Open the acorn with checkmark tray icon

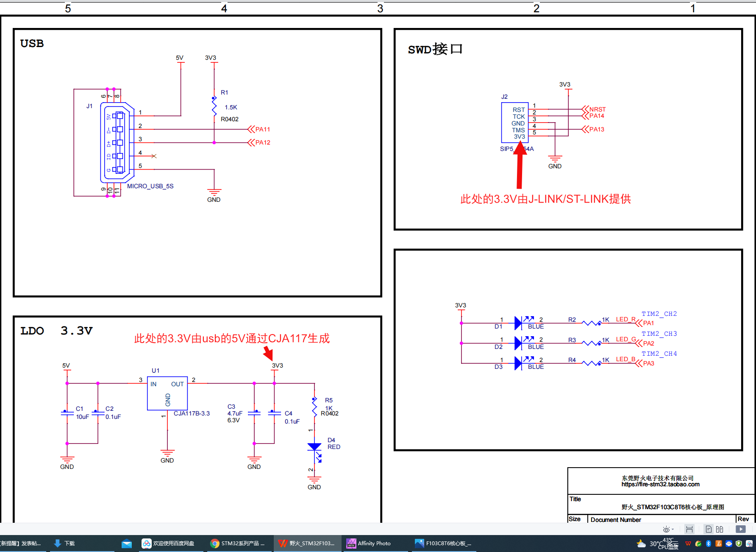pos(698,544)
